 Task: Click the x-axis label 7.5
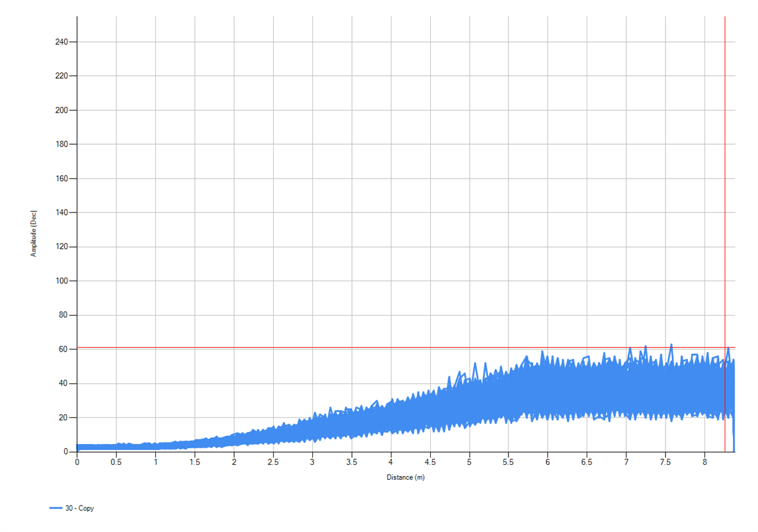click(x=666, y=461)
